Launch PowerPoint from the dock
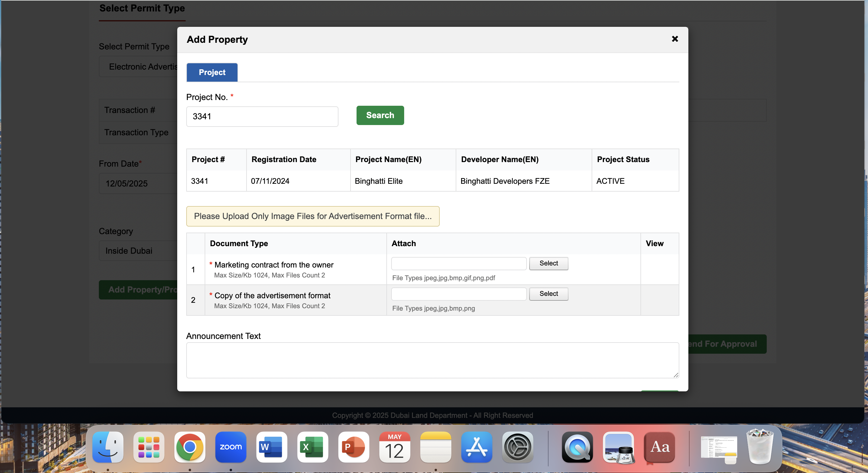Screen dimensions: 868x473 click(x=354, y=447)
